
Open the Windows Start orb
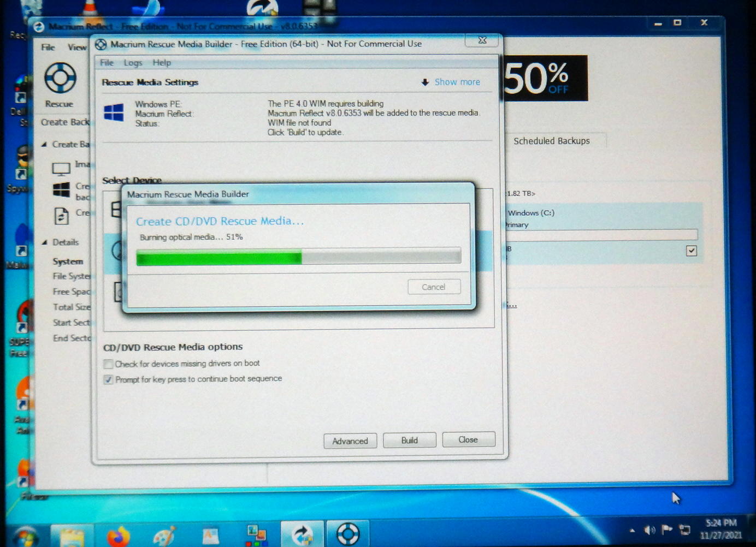pos(26,536)
